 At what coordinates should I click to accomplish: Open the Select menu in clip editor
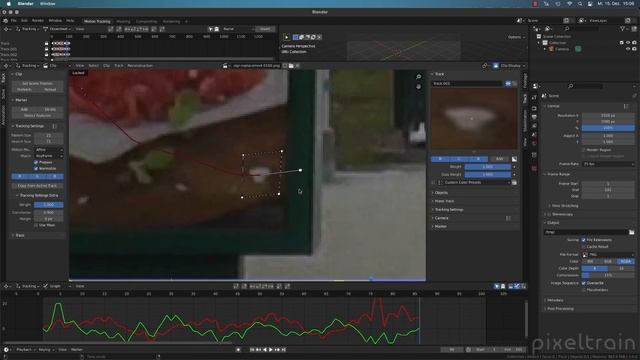[93, 66]
